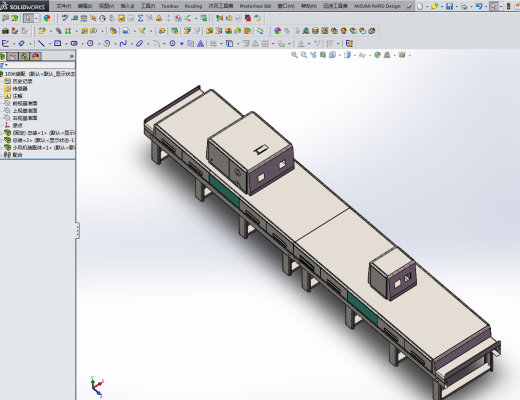
Task: Click the Smart Dimension icon
Action: [22, 43]
